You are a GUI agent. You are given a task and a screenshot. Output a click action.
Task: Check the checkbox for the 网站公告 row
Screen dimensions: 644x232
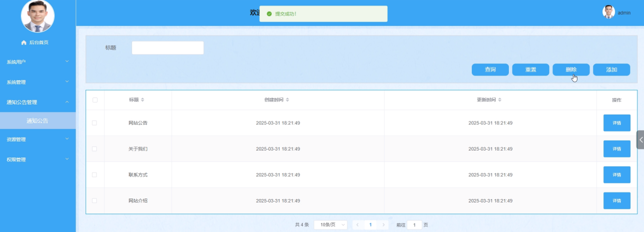[95, 122]
